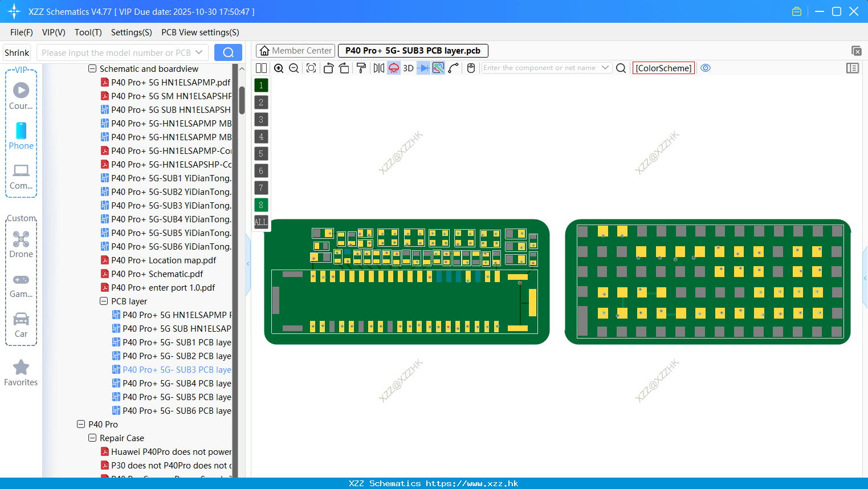Click the Shrink button
868x489 pixels.
(x=17, y=52)
